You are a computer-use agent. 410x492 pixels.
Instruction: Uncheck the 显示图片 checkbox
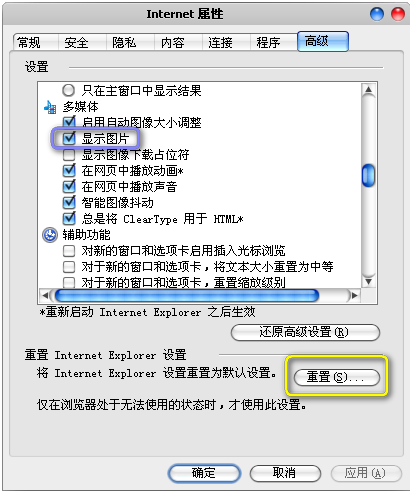(69, 138)
